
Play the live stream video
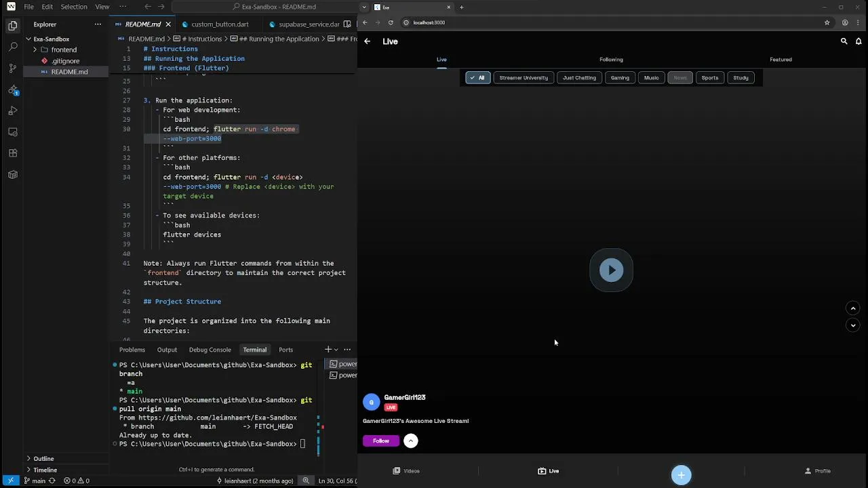[611, 270]
